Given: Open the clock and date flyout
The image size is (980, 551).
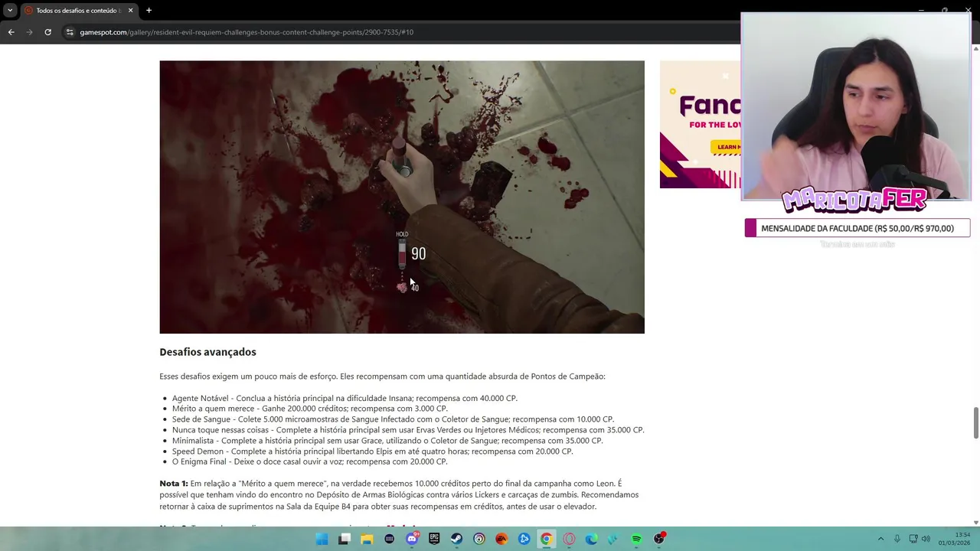Looking at the screenshot, I should [955, 539].
